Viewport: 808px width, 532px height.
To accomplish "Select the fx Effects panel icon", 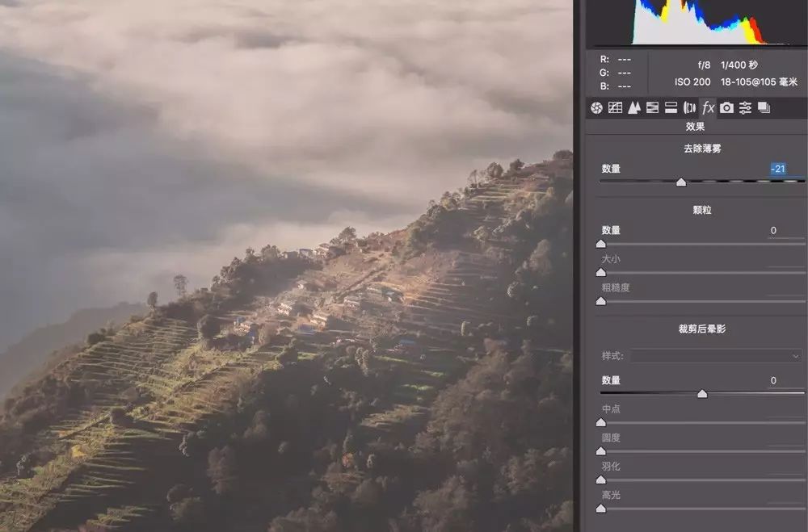I will 708,107.
